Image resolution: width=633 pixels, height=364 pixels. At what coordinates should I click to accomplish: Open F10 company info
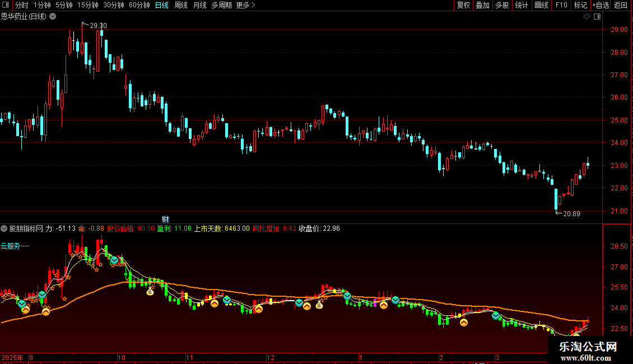[561, 5]
